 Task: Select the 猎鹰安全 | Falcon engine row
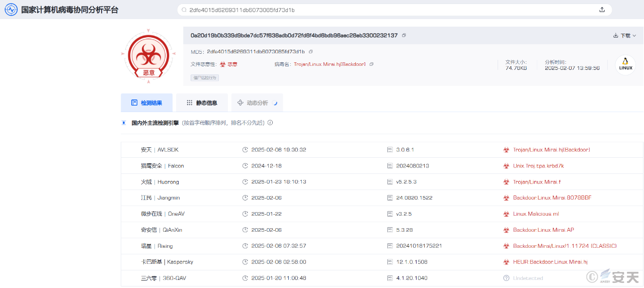[x=382, y=166]
